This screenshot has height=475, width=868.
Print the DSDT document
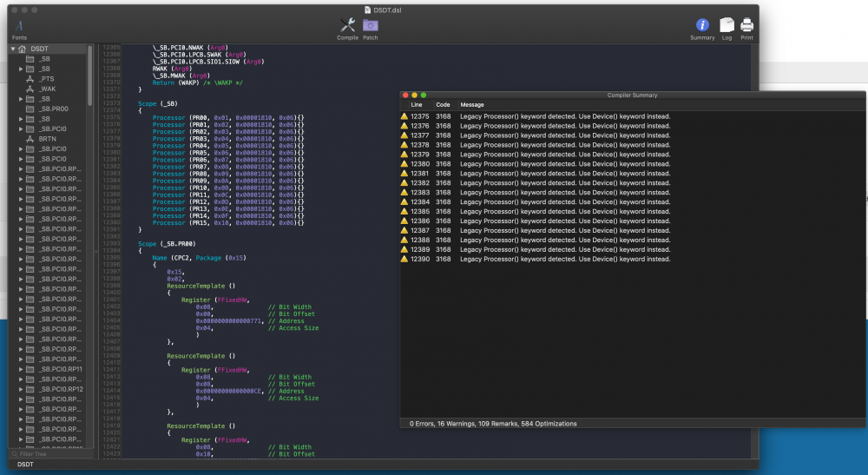point(746,29)
